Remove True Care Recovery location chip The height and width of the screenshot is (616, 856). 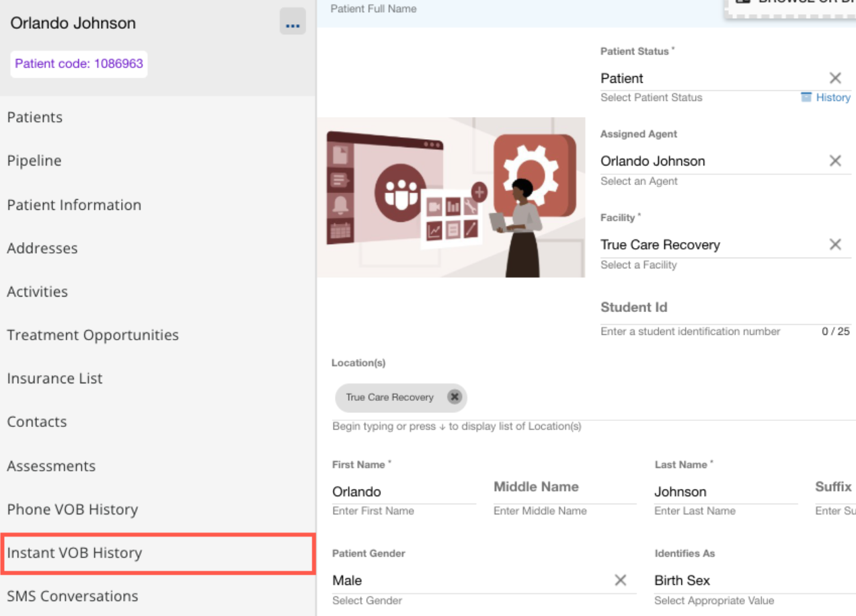(x=455, y=397)
